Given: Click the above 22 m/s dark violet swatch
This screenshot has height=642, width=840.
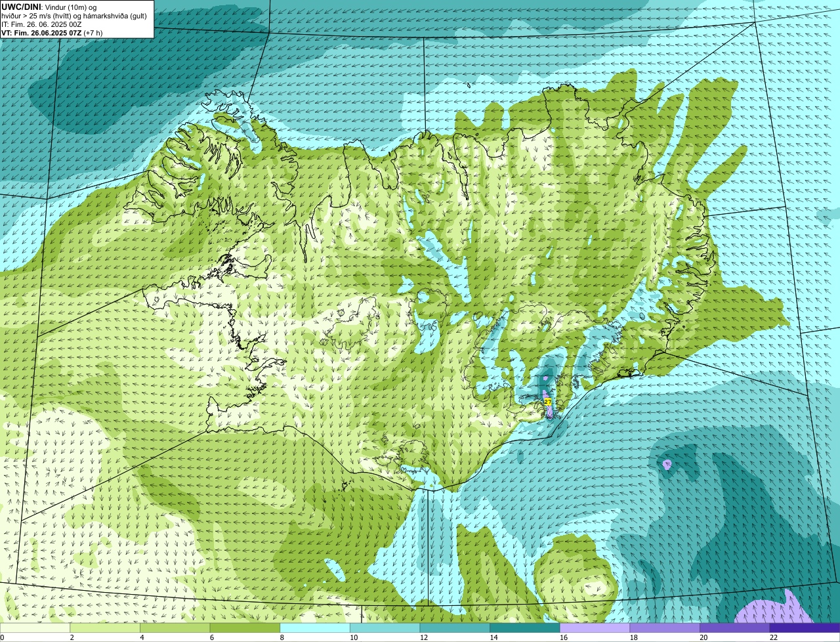Looking at the screenshot, I should coord(805,628).
